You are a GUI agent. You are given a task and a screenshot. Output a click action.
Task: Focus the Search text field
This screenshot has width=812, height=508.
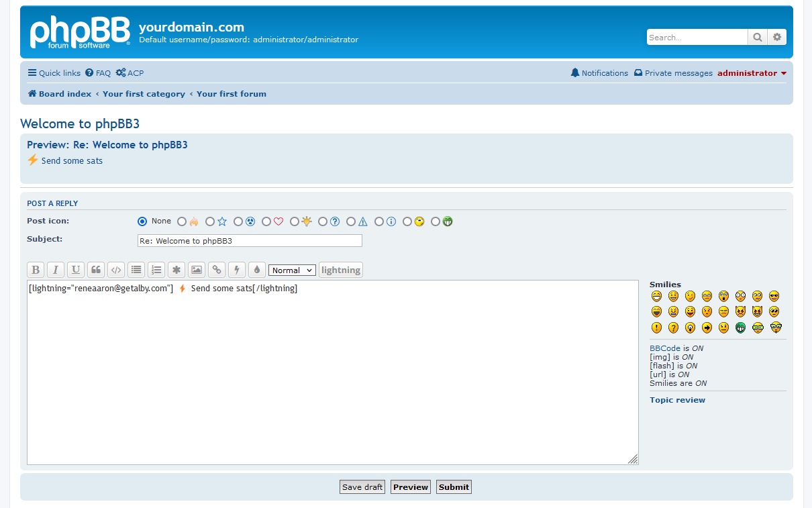697,38
